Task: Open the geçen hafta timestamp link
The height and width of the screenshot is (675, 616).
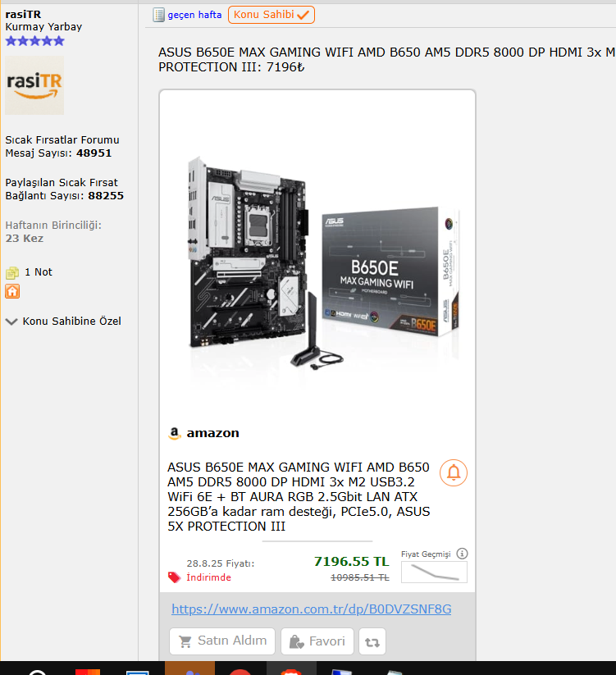Action: pos(194,15)
